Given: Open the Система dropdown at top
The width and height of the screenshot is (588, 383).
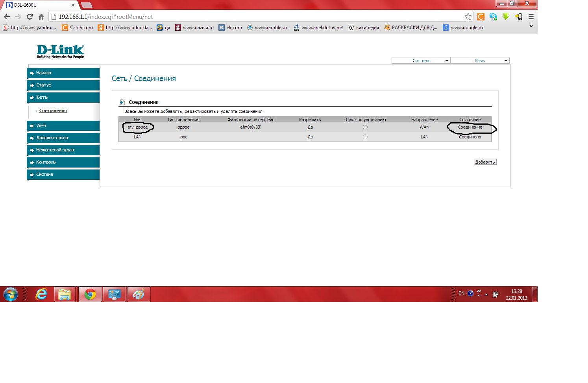Looking at the screenshot, I should [x=421, y=61].
